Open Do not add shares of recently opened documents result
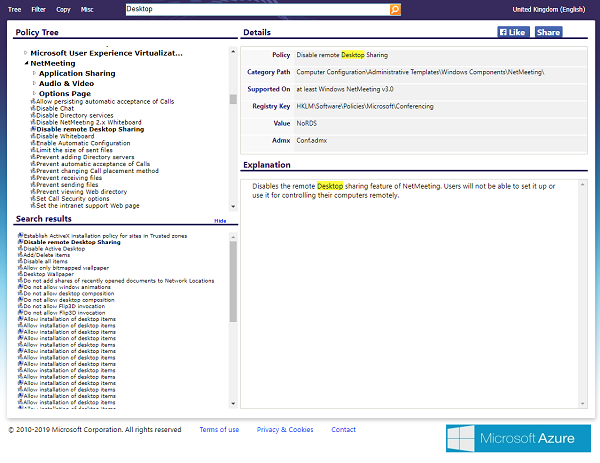600x463 pixels. coord(119,280)
